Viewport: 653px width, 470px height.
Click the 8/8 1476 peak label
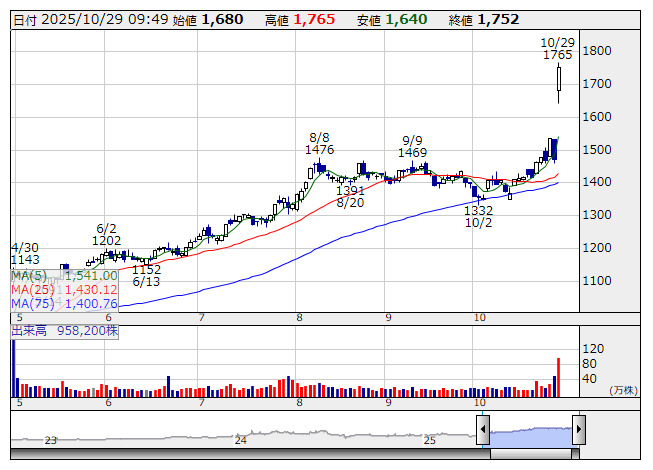click(x=320, y=143)
